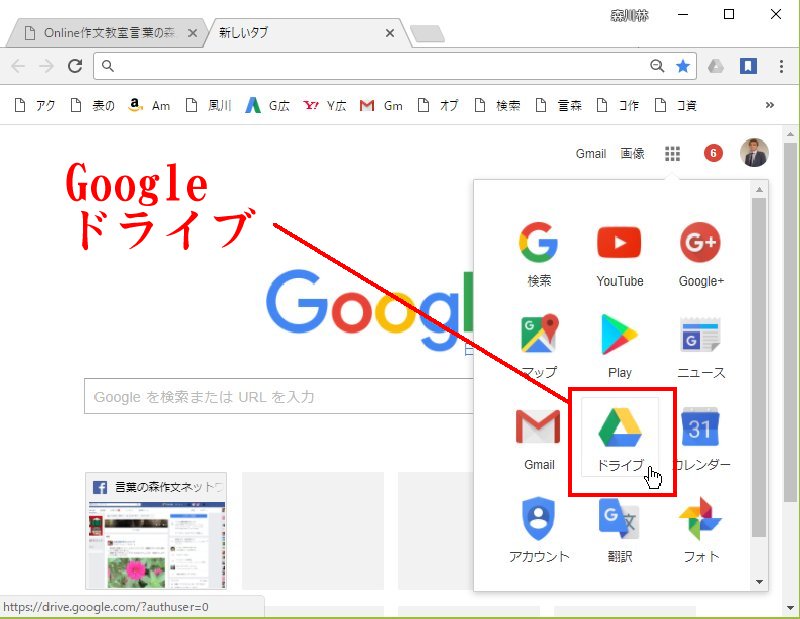Click the apps panel scroll-up arrow
The width and height of the screenshot is (800, 619).
[x=759, y=189]
